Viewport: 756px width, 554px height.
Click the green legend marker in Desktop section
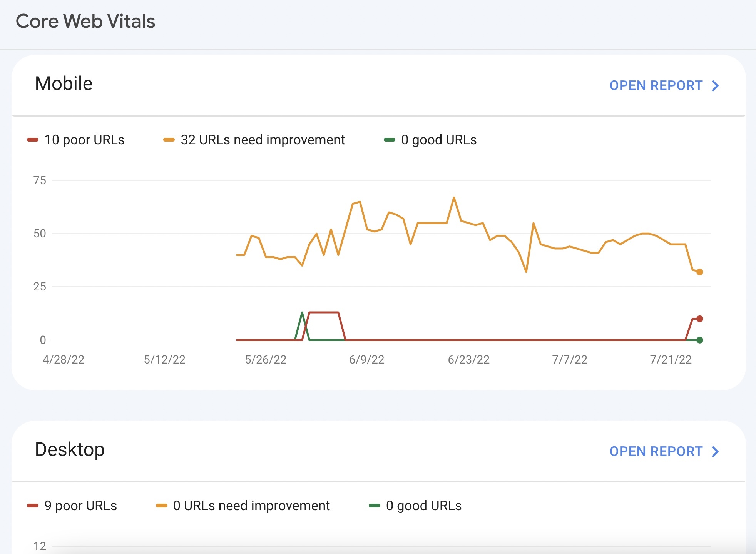(x=375, y=506)
